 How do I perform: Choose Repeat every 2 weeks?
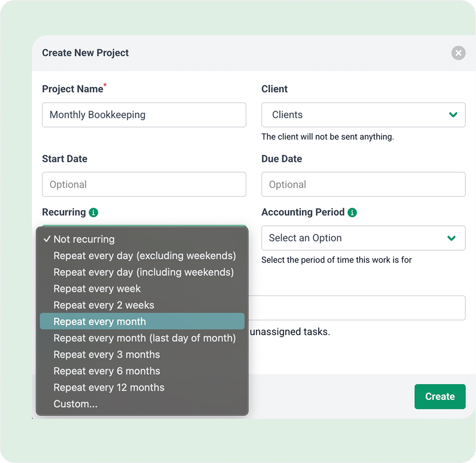tap(142, 305)
